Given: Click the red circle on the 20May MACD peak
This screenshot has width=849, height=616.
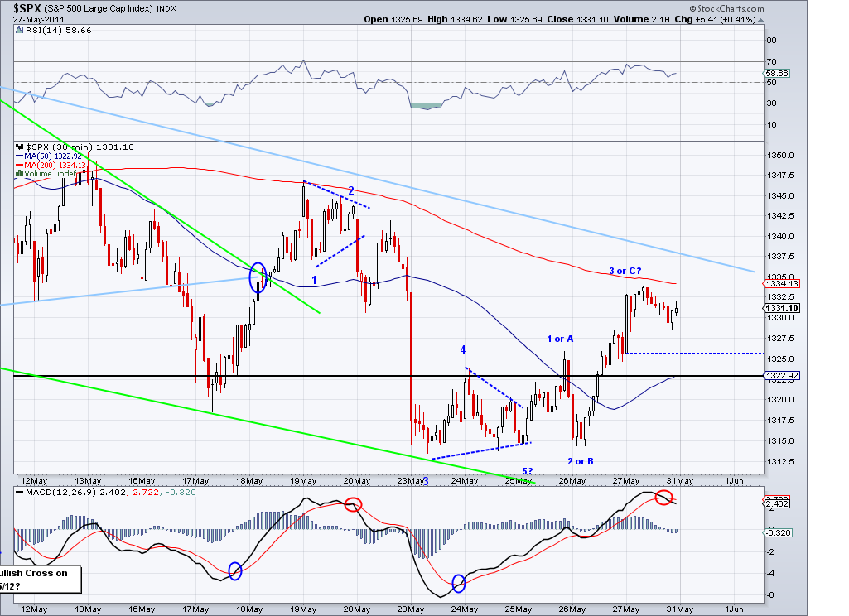Looking at the screenshot, I should point(354,504).
